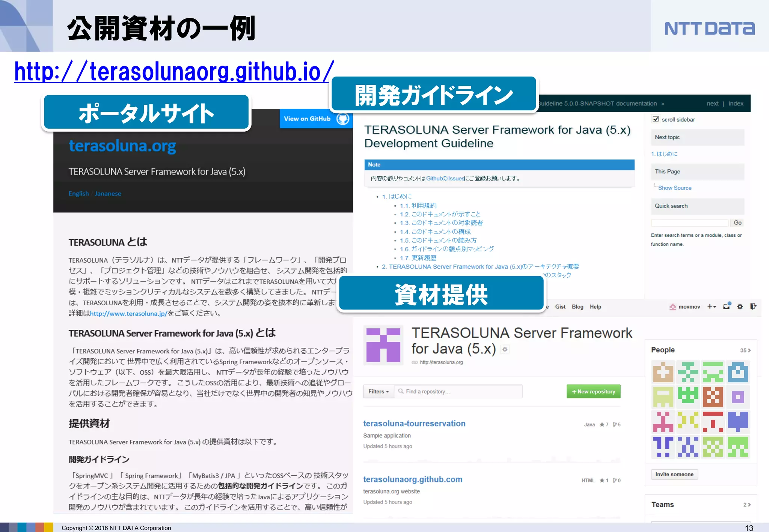Click the New repository button
Viewport: 769px width, 532px height.
click(593, 391)
